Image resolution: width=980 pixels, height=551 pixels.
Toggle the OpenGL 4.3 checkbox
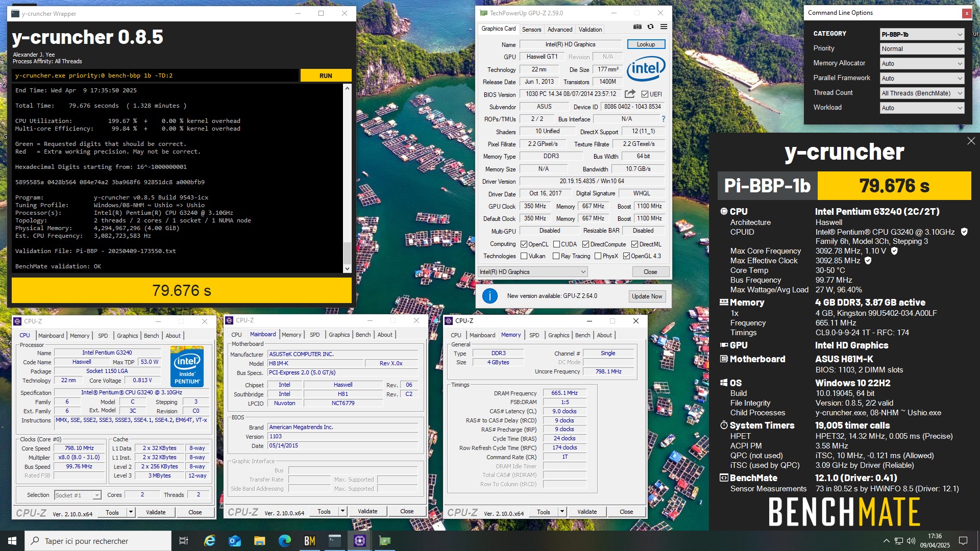point(626,256)
